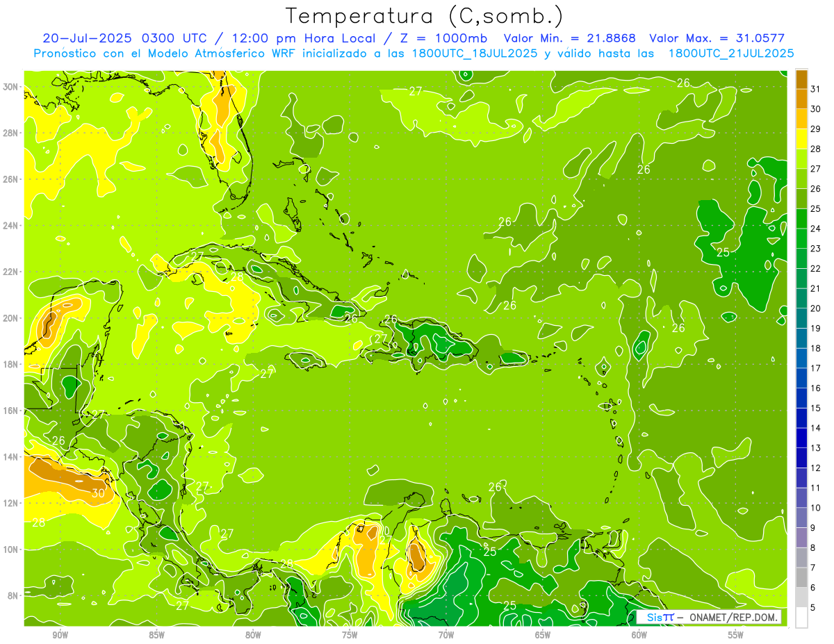This screenshot has height=644, width=834.
Task: Click the 85W longitude label
Action: coord(156,635)
